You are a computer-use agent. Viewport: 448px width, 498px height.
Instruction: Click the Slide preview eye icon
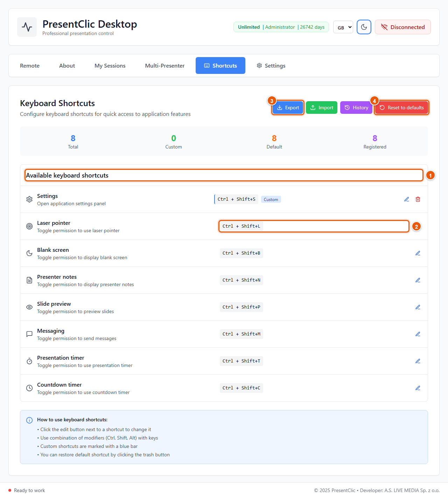29,307
